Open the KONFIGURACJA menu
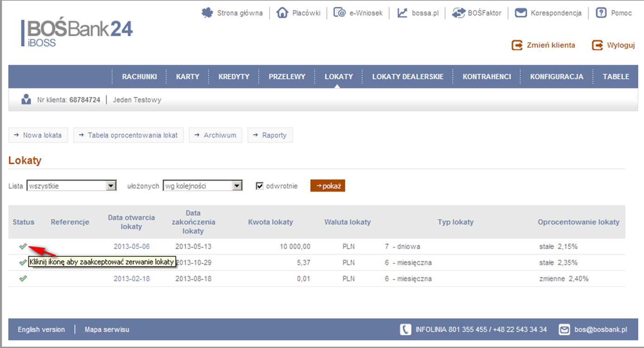644x348 pixels. point(557,77)
